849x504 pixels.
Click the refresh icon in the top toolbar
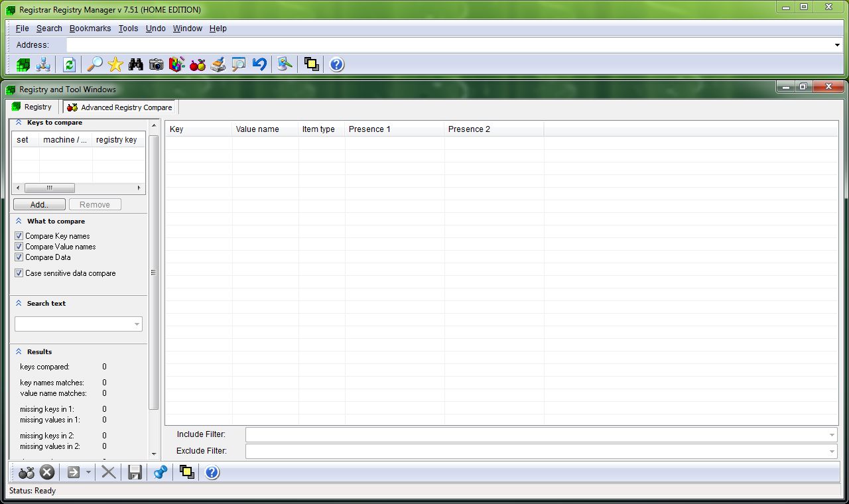(69, 64)
